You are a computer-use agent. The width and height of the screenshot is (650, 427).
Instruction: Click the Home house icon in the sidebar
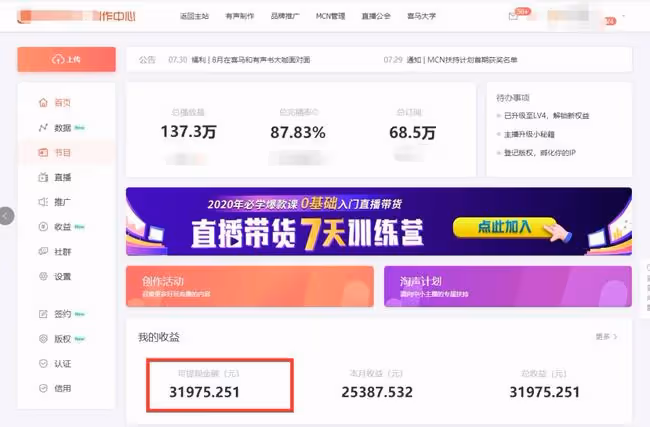tap(43, 102)
